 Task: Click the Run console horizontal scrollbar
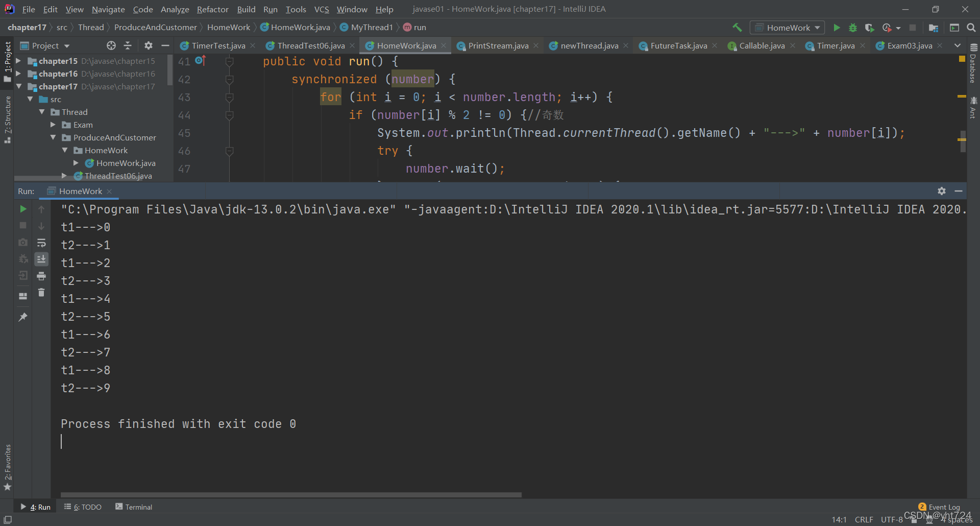[291, 495]
